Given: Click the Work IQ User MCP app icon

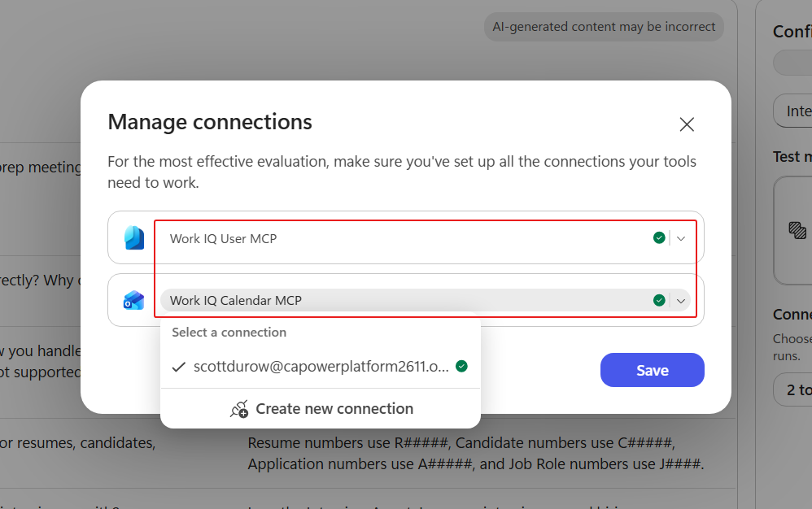Looking at the screenshot, I should (x=134, y=238).
